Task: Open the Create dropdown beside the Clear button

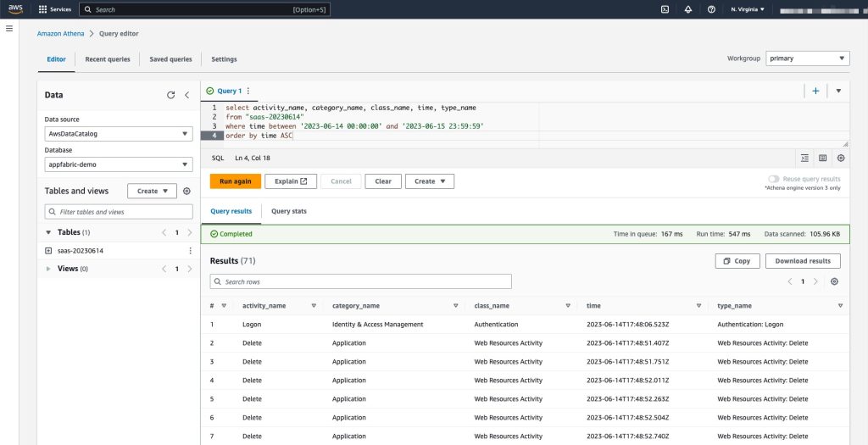Action: click(x=430, y=181)
